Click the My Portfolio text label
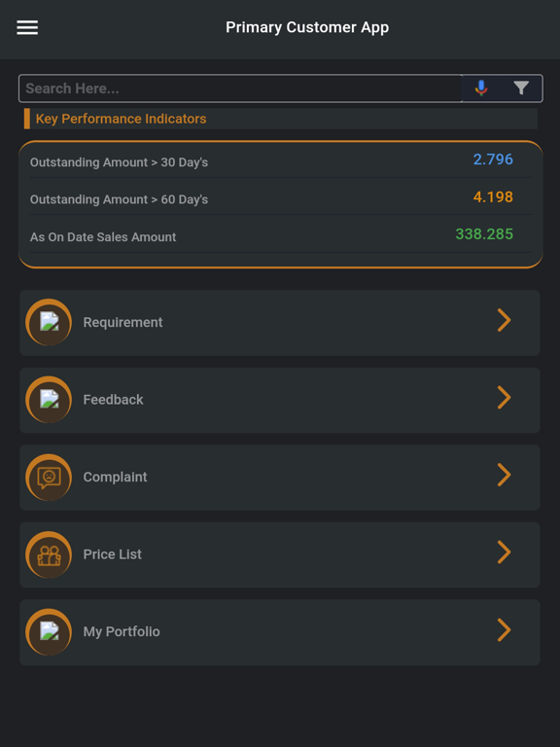Screen dimensions: 560x747 pos(122,631)
